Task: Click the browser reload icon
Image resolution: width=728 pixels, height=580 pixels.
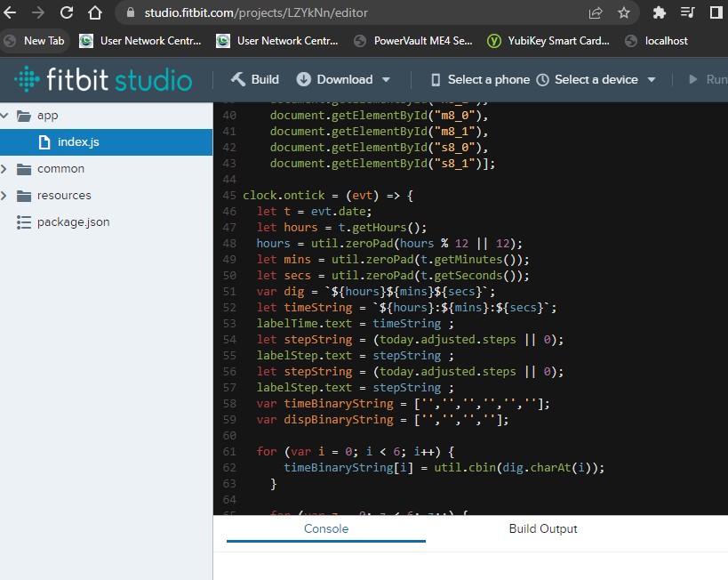Action: (x=67, y=12)
